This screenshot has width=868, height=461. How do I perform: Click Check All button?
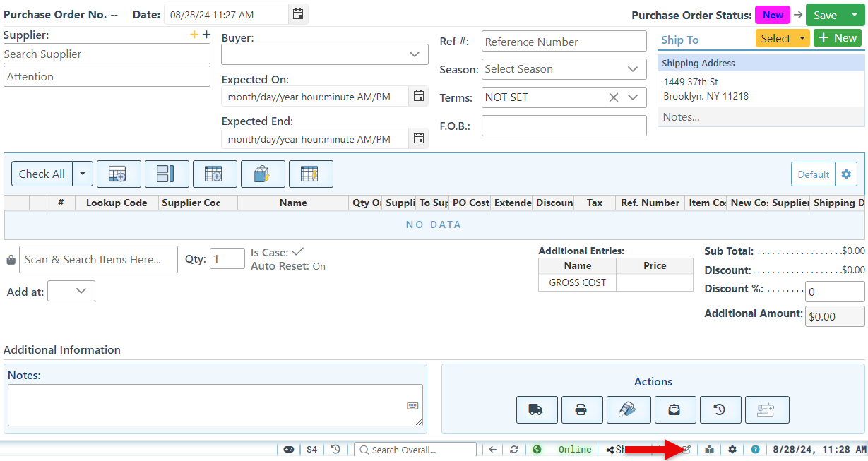click(42, 174)
